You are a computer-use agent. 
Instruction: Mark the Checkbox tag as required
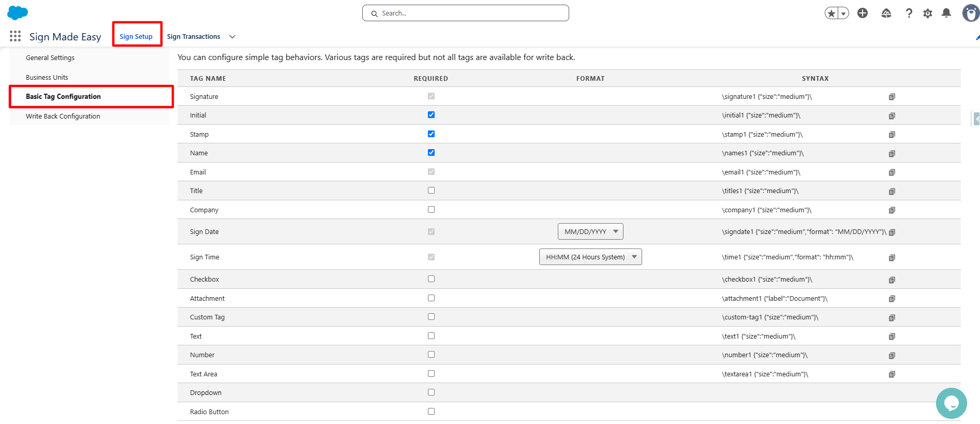point(431,279)
